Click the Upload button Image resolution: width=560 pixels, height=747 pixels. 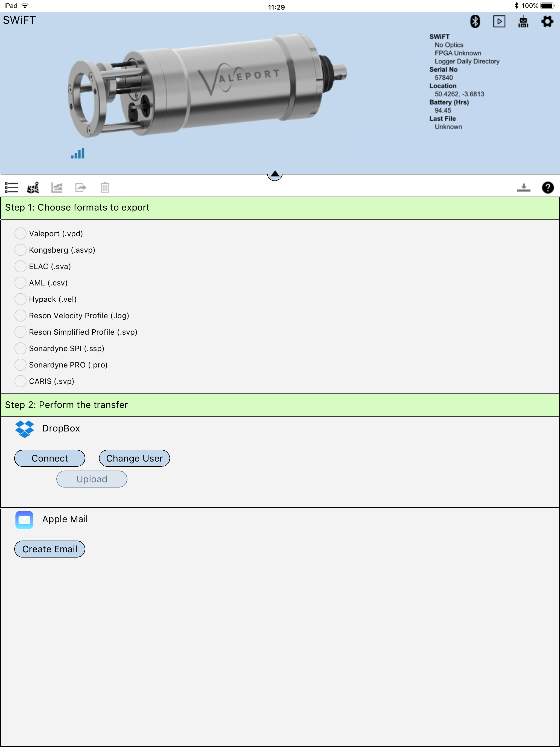(92, 479)
